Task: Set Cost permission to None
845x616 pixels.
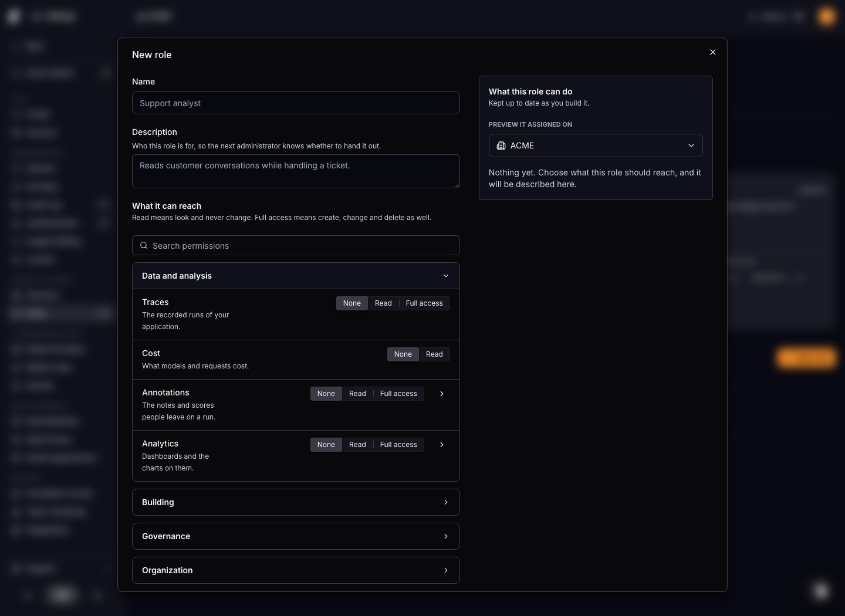Action: tap(403, 354)
